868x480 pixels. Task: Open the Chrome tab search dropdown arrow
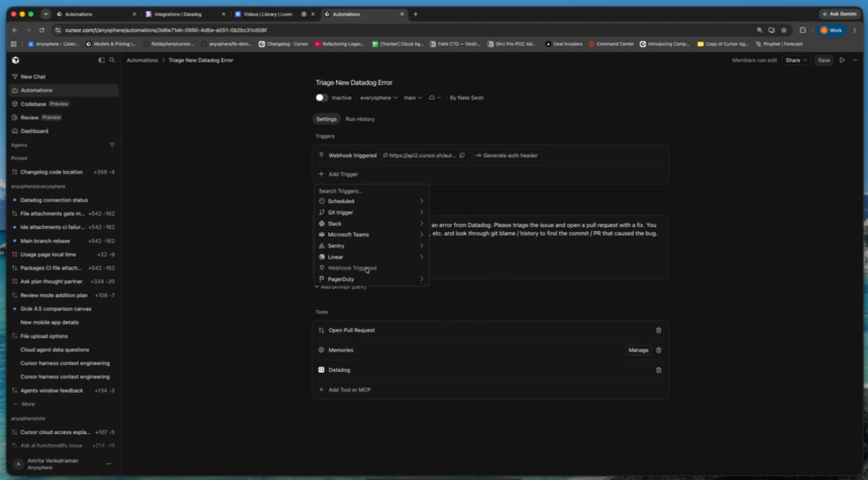pos(46,14)
